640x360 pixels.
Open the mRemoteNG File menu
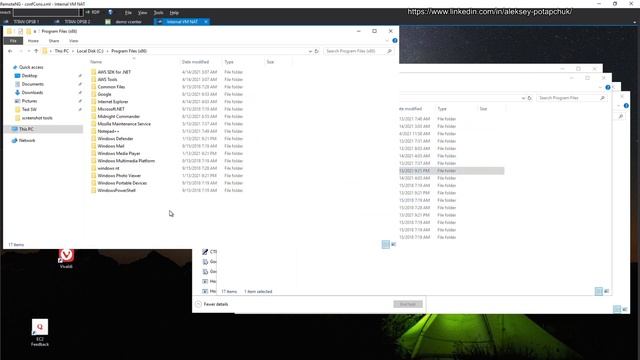pos(128,13)
